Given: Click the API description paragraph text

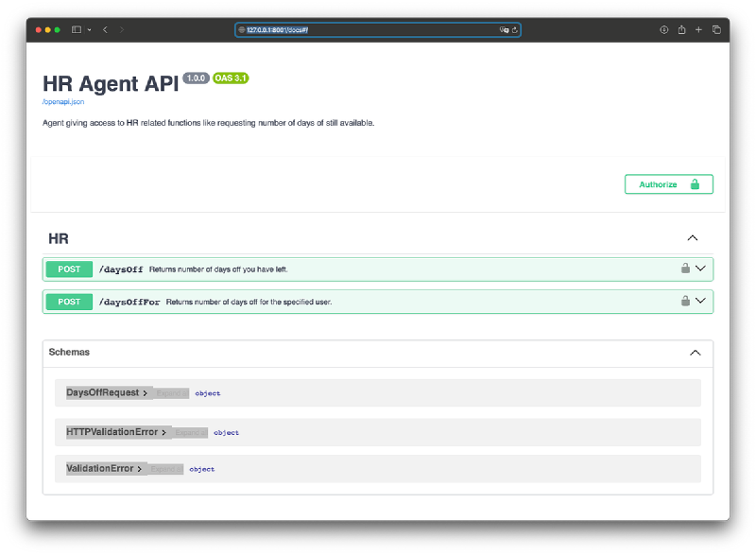Looking at the screenshot, I should pos(208,123).
